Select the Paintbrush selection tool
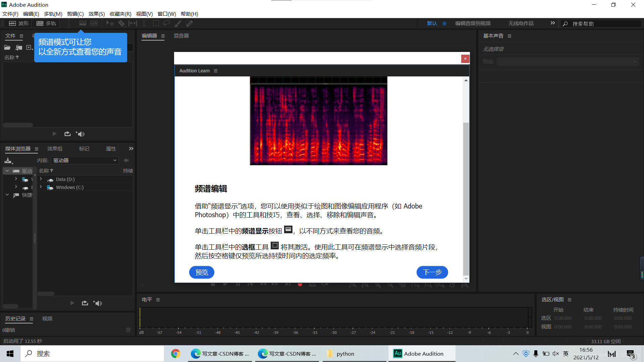 [x=178, y=23]
